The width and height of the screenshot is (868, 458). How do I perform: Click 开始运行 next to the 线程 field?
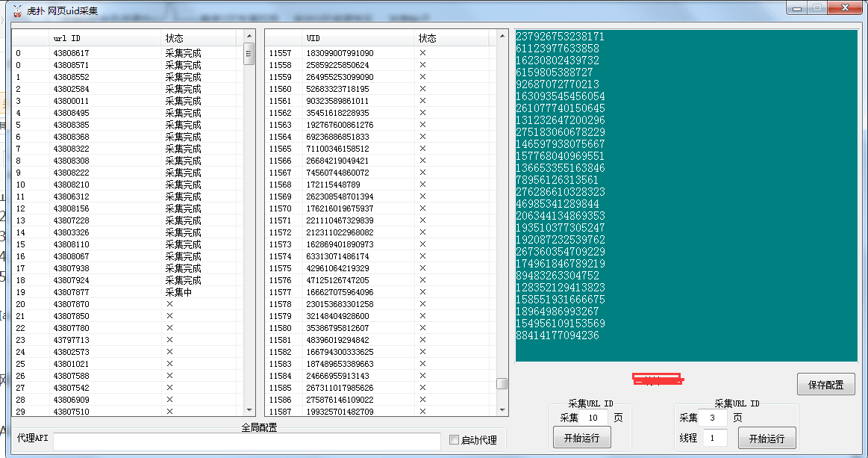click(x=766, y=438)
